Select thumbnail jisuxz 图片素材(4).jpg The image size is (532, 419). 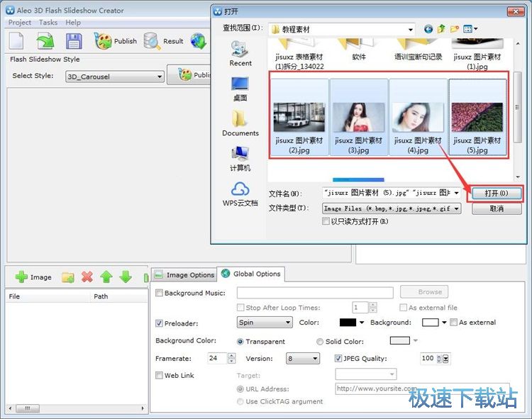pyautogui.click(x=418, y=117)
